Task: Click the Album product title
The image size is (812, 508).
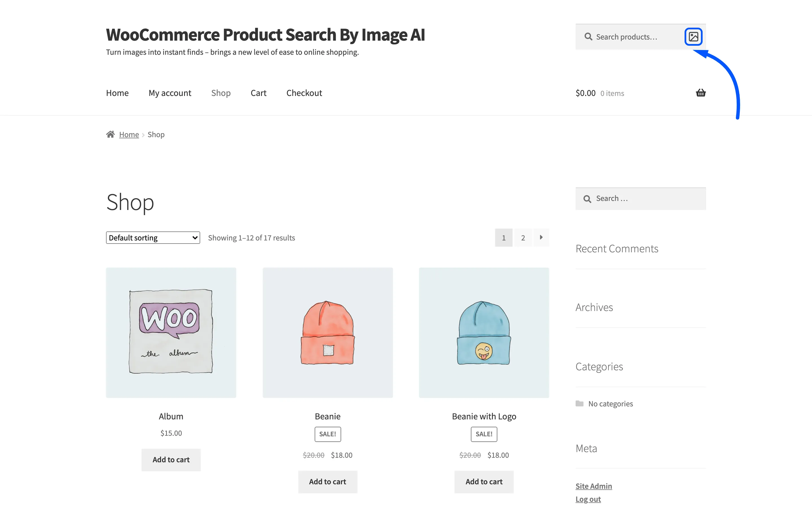Action: [x=171, y=416]
